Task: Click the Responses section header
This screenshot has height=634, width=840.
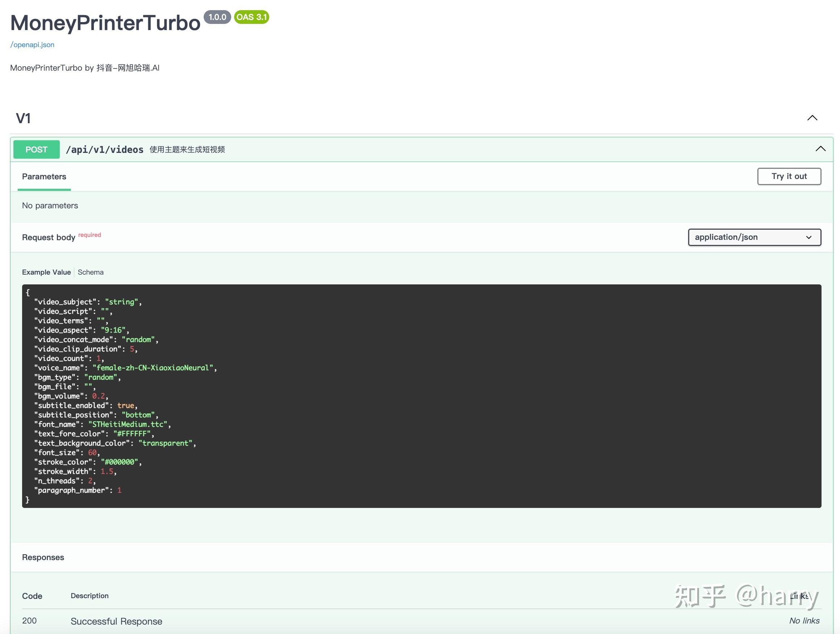Action: (x=43, y=557)
